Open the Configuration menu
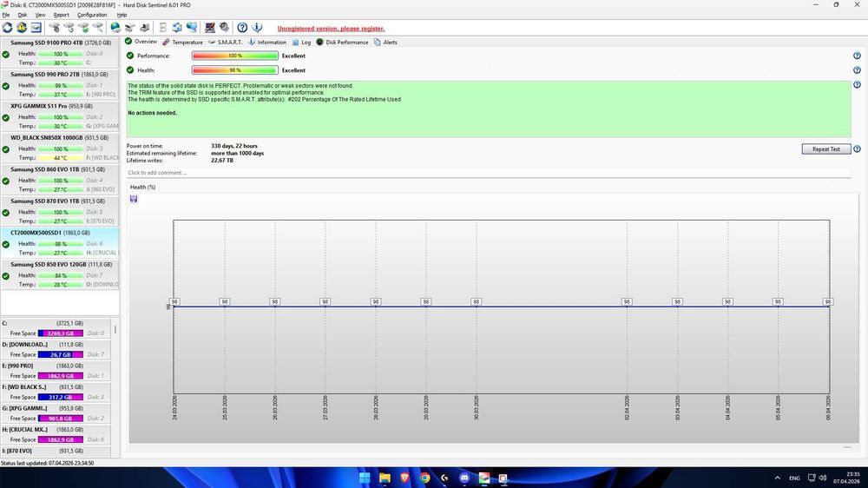The image size is (868, 488). [x=92, y=15]
